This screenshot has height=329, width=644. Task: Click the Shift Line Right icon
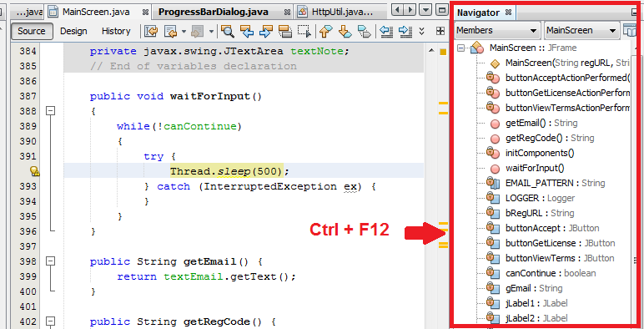(405, 31)
